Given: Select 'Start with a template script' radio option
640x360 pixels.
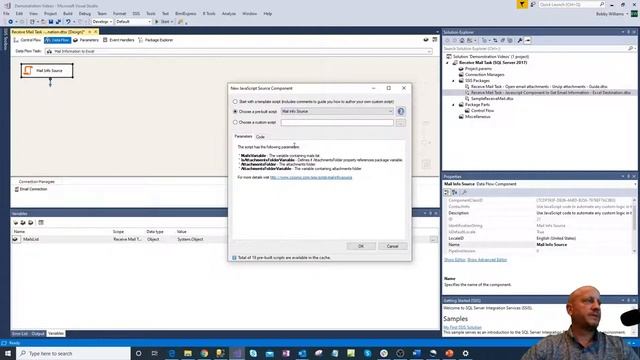Looking at the screenshot, I should coord(235,102).
